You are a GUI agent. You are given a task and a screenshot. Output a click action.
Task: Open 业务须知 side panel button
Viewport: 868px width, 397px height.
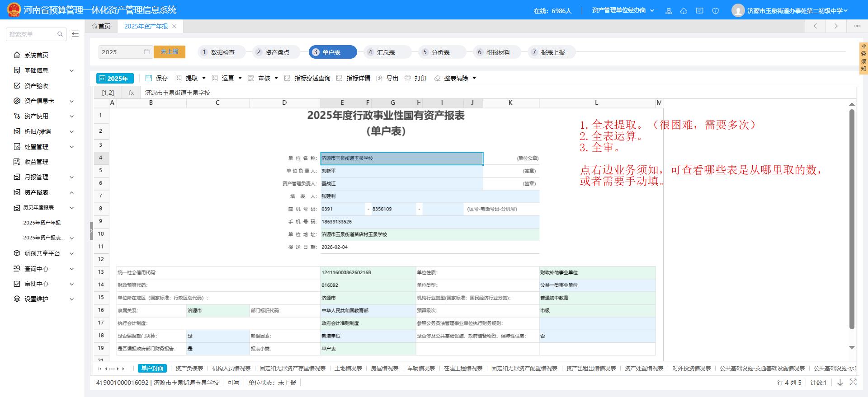pyautogui.click(x=863, y=58)
